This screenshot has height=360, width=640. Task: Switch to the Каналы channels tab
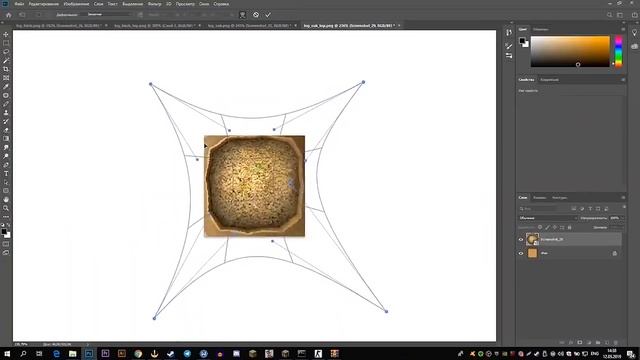(540, 198)
